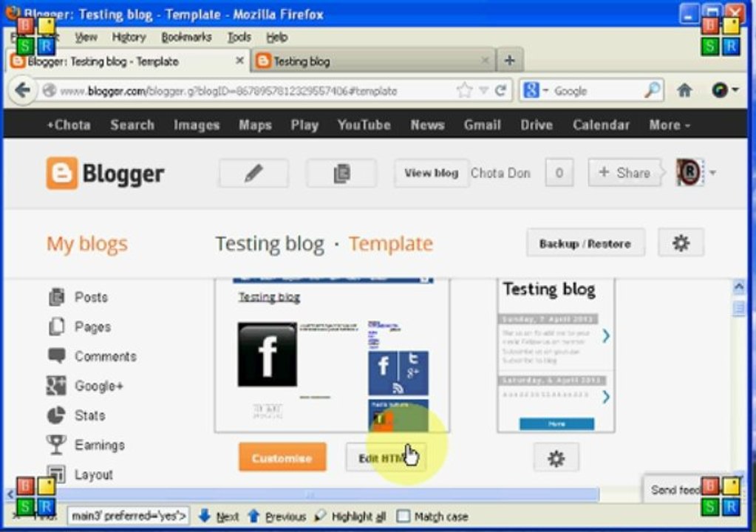This screenshot has width=756, height=532.
Task: Click the search magnifier icon
Action: pos(652,90)
